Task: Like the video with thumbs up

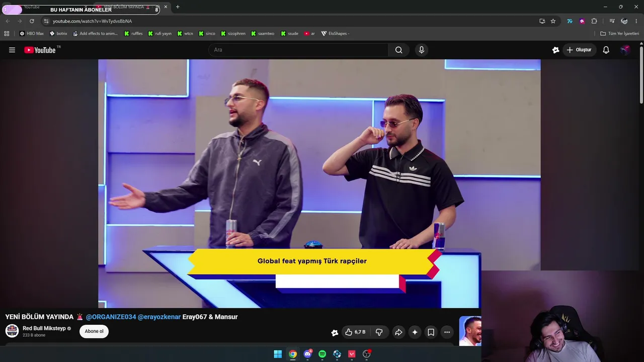Action: 355,332
